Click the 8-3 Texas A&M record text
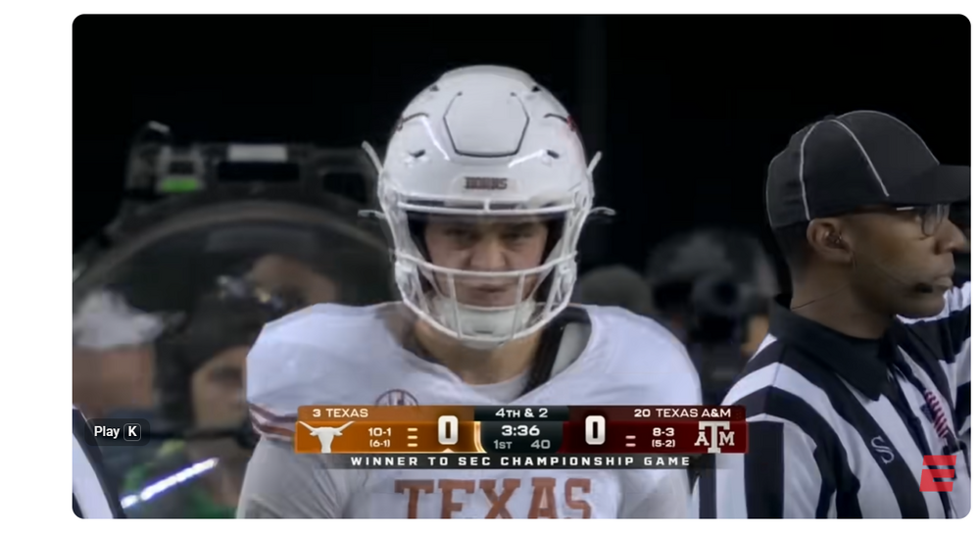Viewport: 980px width, 533px height. (663, 432)
